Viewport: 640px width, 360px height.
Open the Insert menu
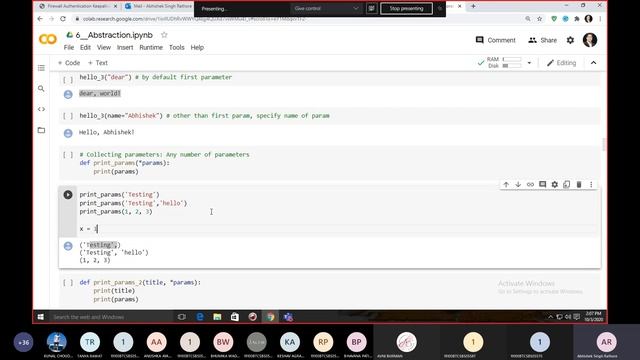point(125,47)
